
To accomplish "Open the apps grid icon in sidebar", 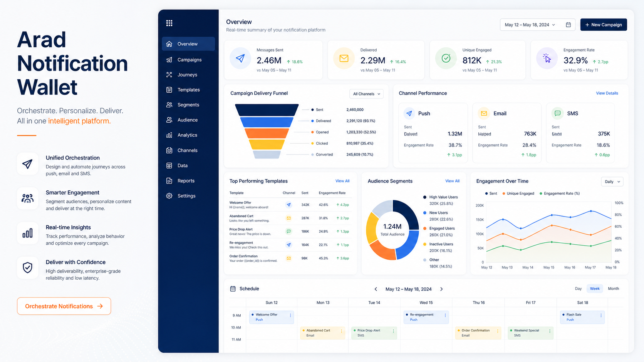I will [169, 23].
